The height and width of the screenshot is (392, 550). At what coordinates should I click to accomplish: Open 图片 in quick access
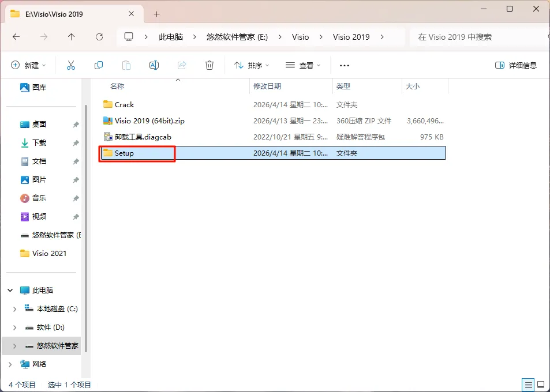pyautogui.click(x=33, y=180)
